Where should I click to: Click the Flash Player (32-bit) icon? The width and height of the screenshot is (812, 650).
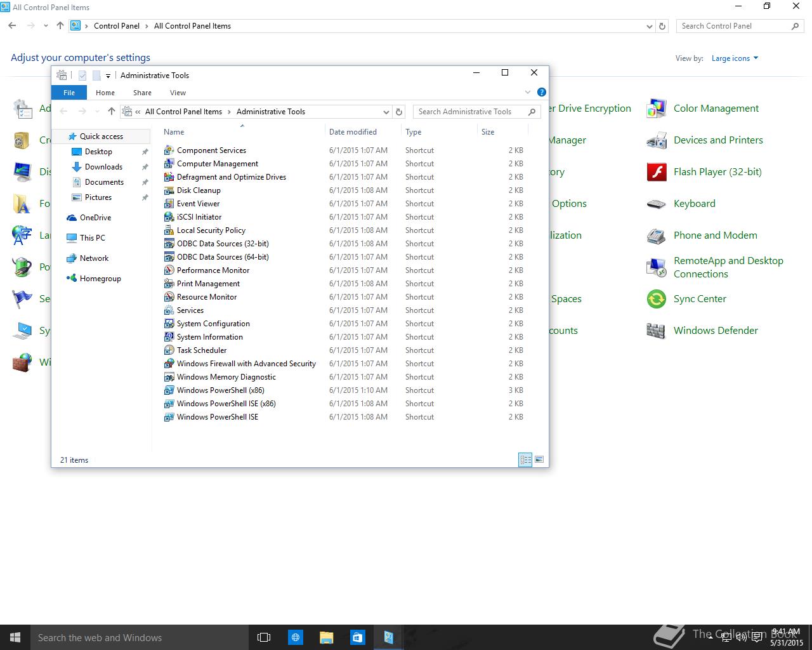click(656, 172)
